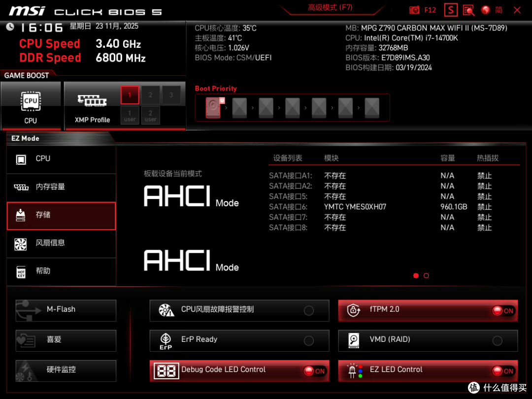The height and width of the screenshot is (399, 532).
Task: Click the red S icon in top bar
Action: [x=451, y=10]
